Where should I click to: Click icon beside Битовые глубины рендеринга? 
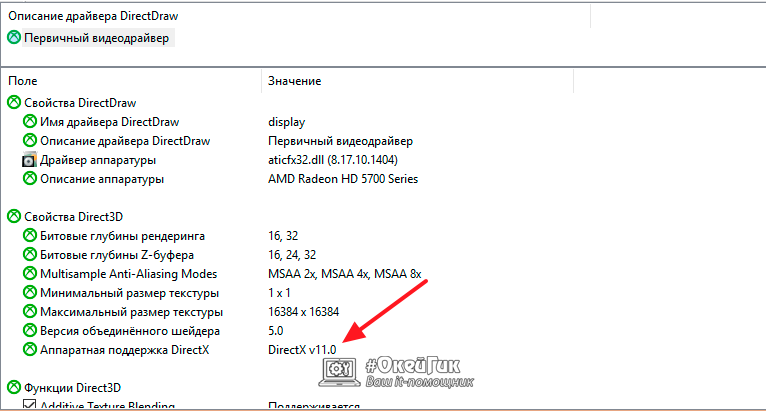click(x=30, y=236)
